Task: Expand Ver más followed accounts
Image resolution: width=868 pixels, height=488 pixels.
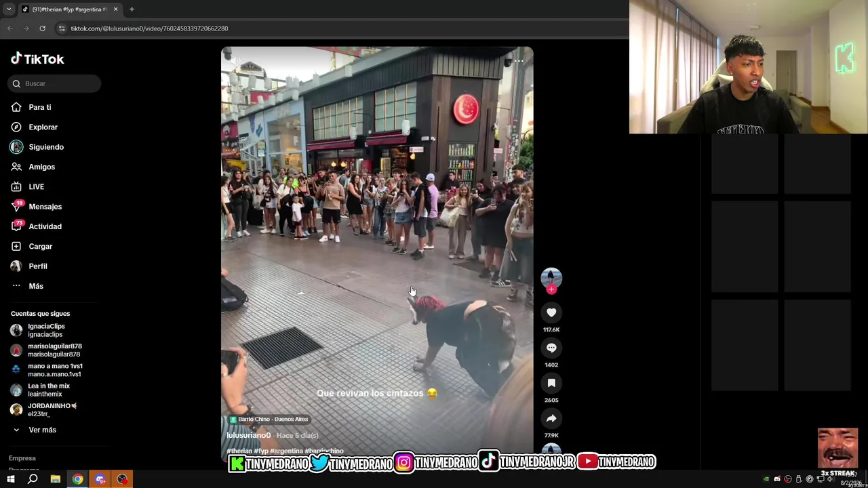Action: tap(34, 430)
